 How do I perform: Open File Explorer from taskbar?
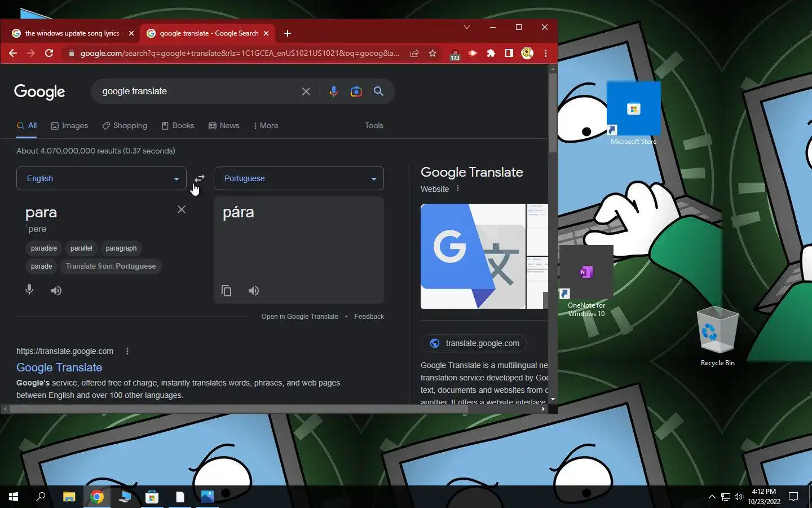[69, 497]
